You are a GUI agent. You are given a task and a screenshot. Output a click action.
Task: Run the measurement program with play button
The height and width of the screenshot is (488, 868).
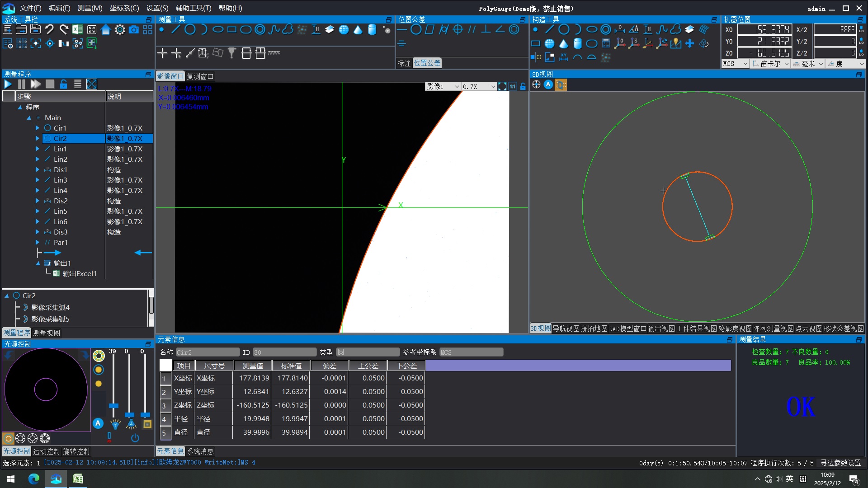[x=8, y=84]
